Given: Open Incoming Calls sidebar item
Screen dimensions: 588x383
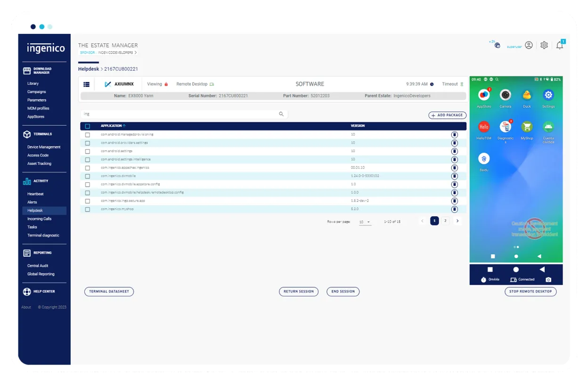Looking at the screenshot, I should point(40,219).
